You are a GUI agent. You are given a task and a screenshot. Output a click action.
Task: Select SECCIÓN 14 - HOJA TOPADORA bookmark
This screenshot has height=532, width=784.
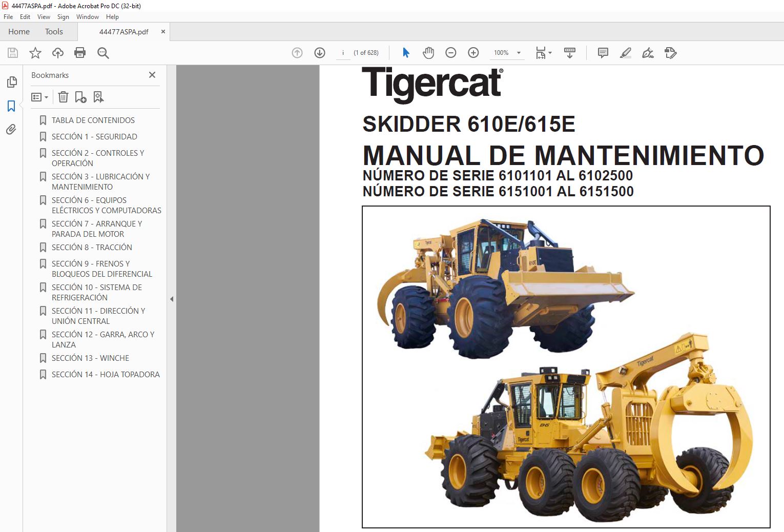click(106, 375)
